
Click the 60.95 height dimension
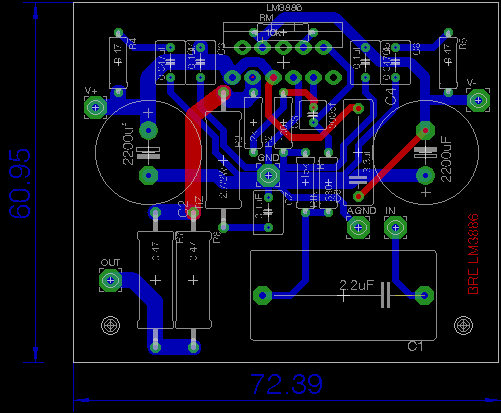[20, 183]
